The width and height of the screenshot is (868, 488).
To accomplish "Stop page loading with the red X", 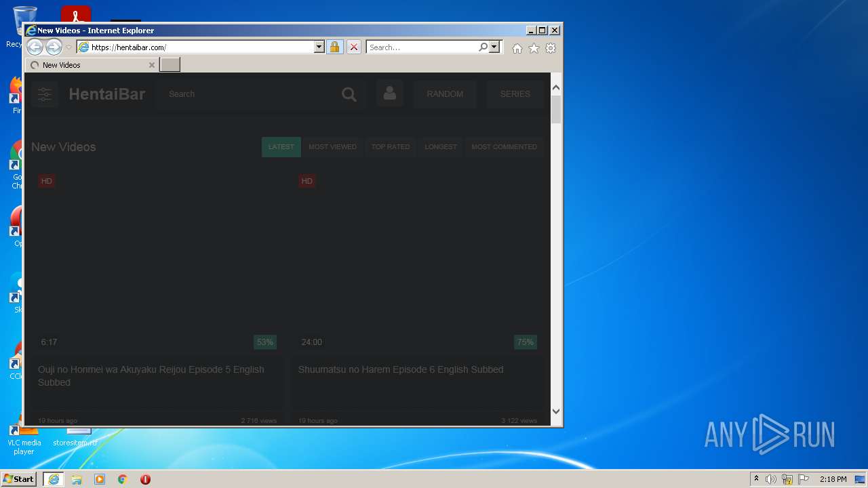I will (353, 47).
